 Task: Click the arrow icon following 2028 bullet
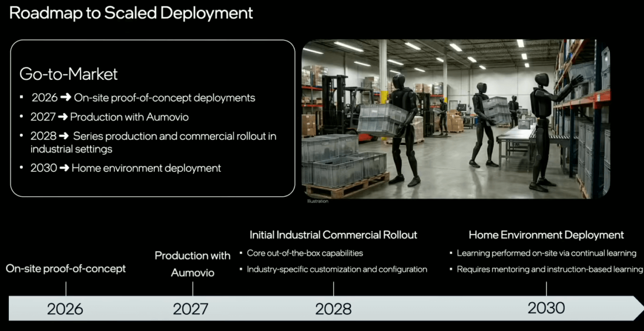(x=65, y=136)
